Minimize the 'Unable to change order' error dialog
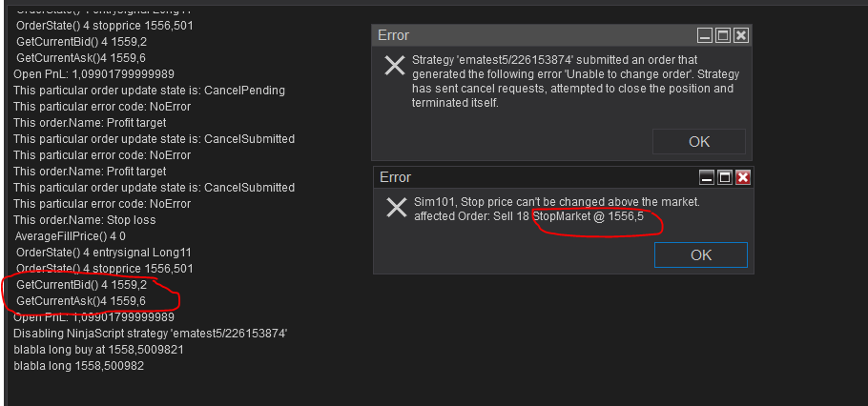 tap(705, 35)
